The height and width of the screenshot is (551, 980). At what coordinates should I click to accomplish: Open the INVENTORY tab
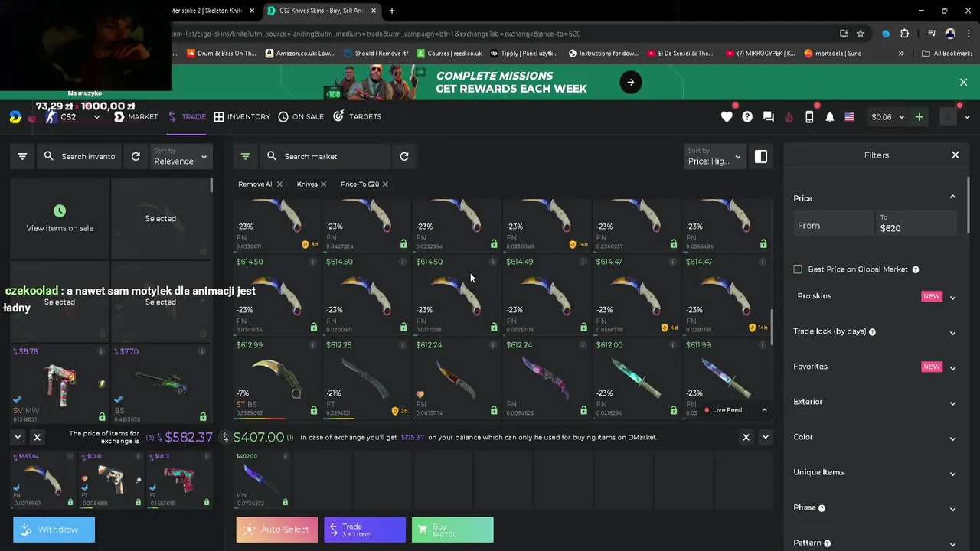(242, 116)
